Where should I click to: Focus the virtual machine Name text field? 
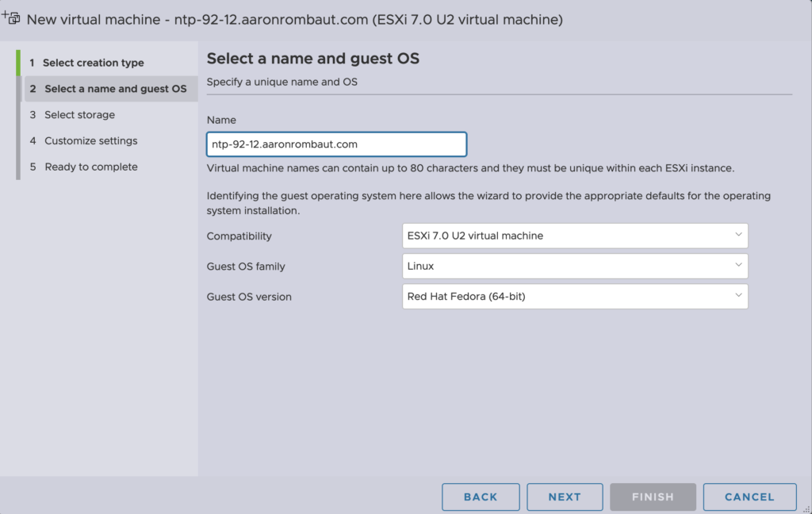pyautogui.click(x=336, y=144)
